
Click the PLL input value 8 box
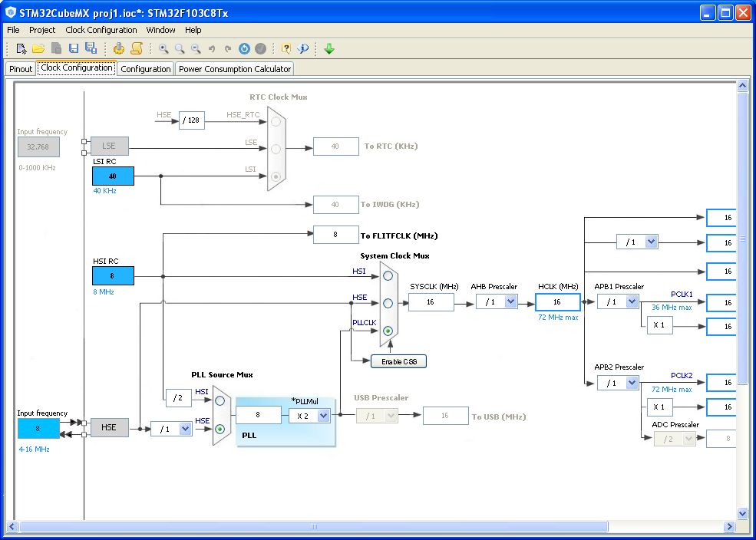point(258,415)
